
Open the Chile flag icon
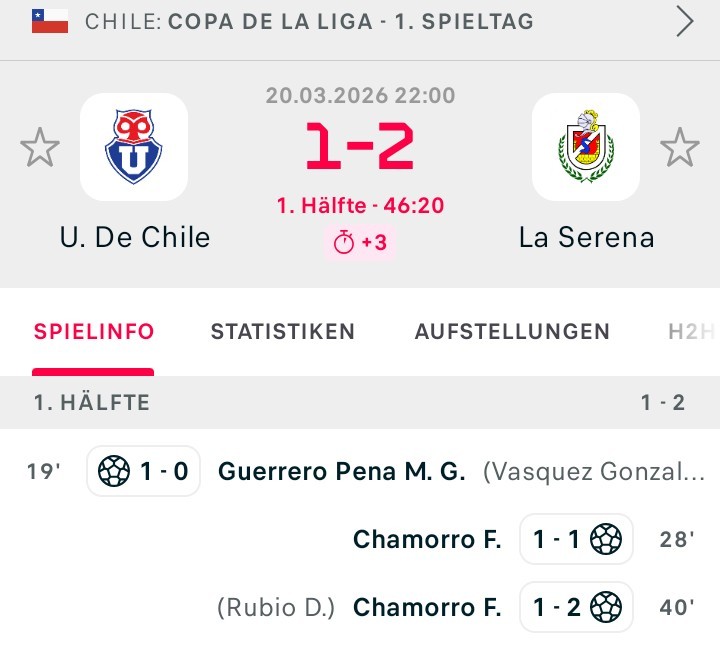tap(50, 21)
